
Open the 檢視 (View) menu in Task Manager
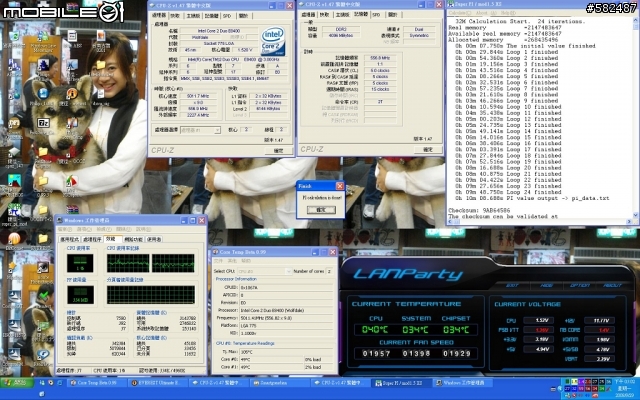pyautogui.click(x=104, y=229)
